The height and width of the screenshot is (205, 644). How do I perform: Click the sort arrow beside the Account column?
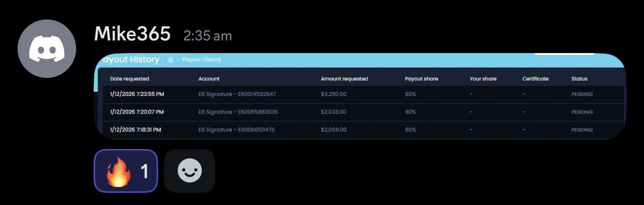[x=224, y=79]
